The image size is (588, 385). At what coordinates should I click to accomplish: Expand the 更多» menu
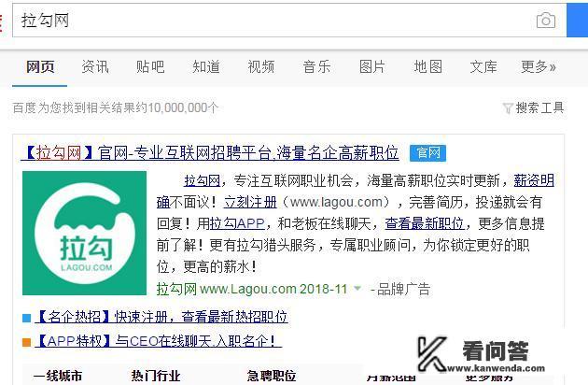pyautogui.click(x=539, y=67)
